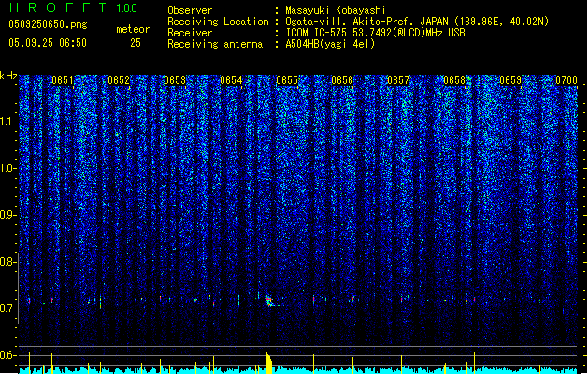Select the Ogata-vill. Akita-Pref. JAPAN location text
Screen dimensions: 588x374
(417, 22)
